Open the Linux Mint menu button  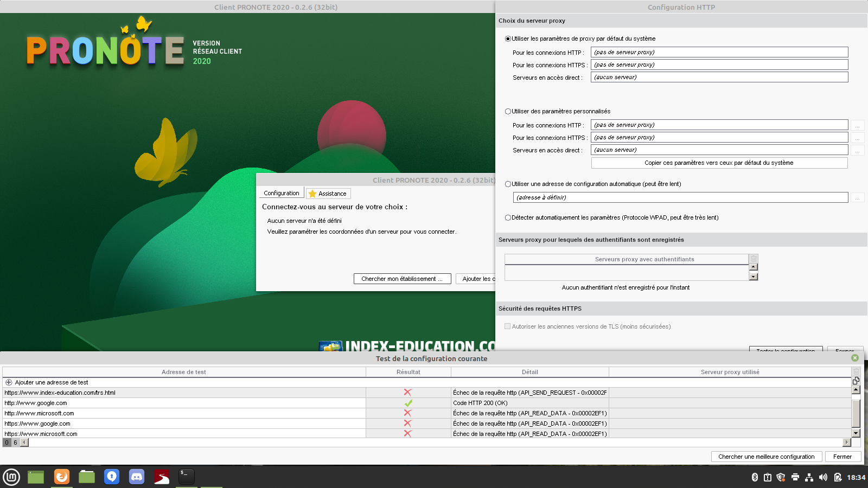[x=11, y=477]
